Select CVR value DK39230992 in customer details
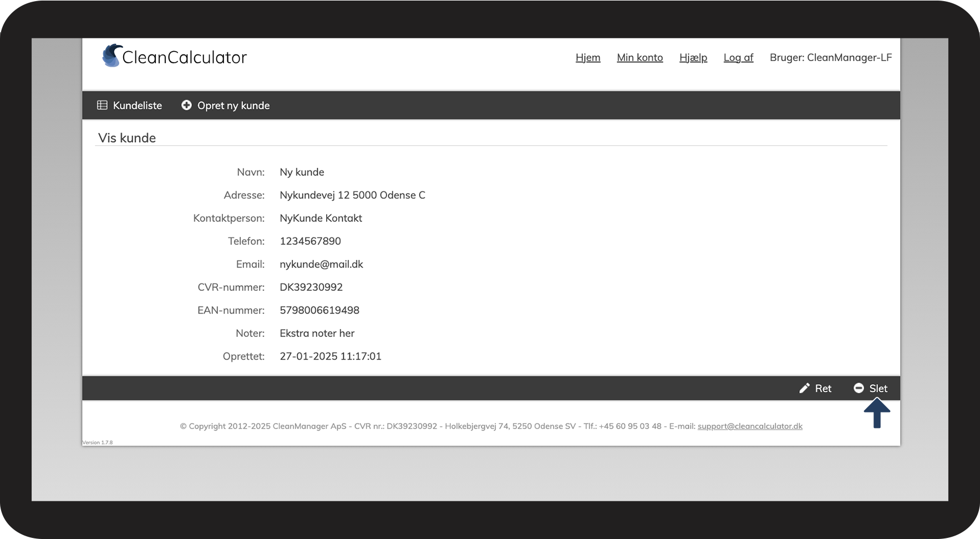 coord(311,287)
